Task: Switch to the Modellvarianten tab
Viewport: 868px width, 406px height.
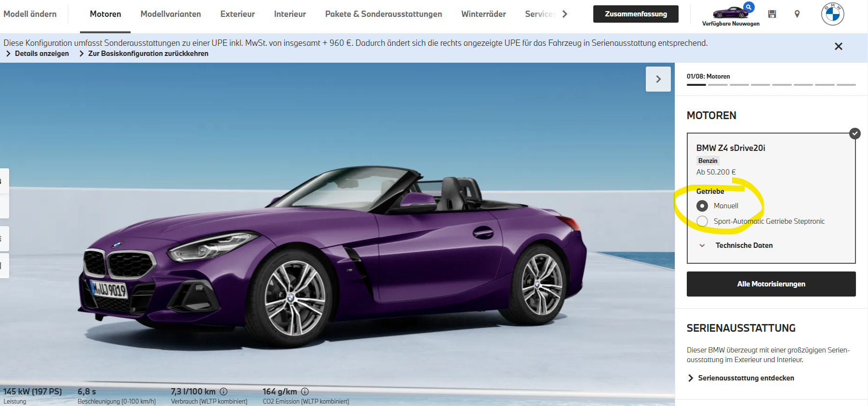Action: (171, 14)
